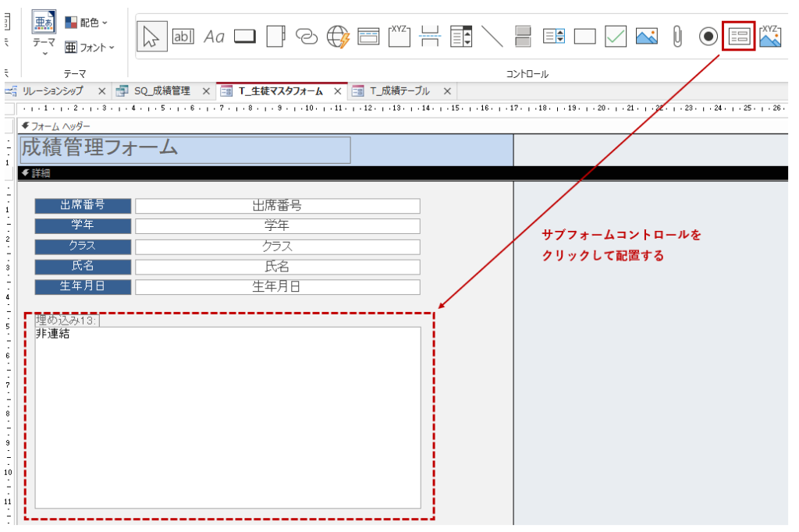Screen dimensions: 799x532
Task: Switch to the SQ_成績管理 tab
Action: pos(161,91)
